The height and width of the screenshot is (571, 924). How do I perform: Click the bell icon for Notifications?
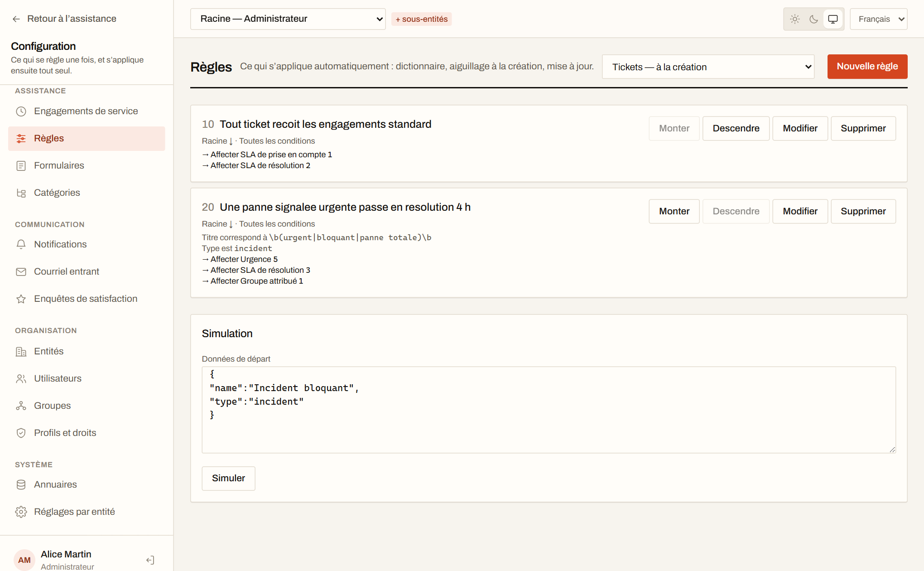tap(21, 245)
